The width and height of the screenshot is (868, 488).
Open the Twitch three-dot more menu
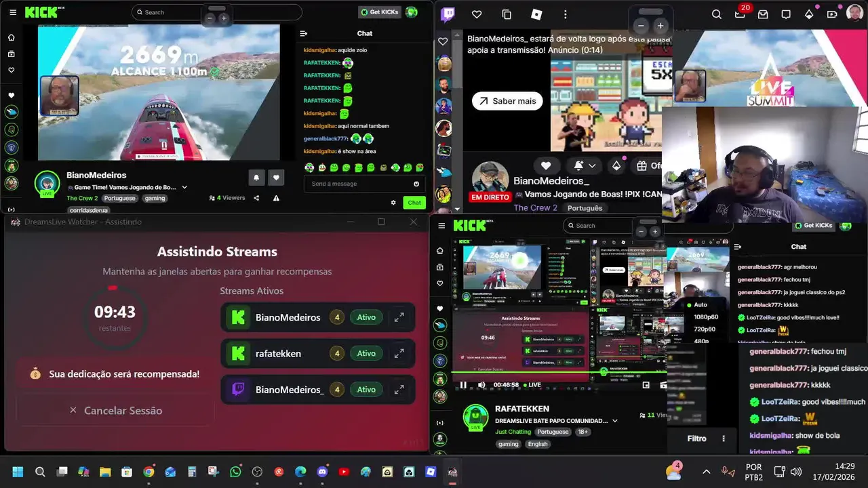click(x=566, y=14)
